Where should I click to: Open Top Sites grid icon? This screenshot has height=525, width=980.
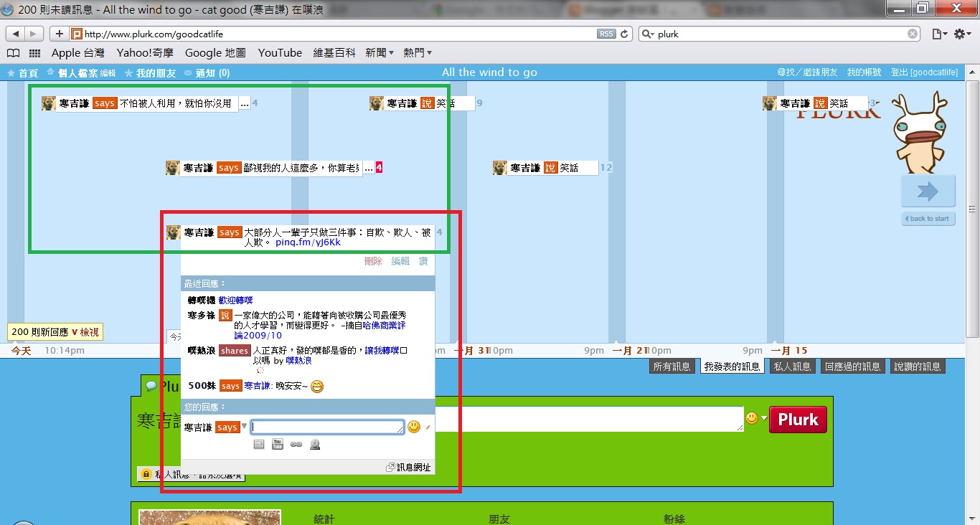34,53
